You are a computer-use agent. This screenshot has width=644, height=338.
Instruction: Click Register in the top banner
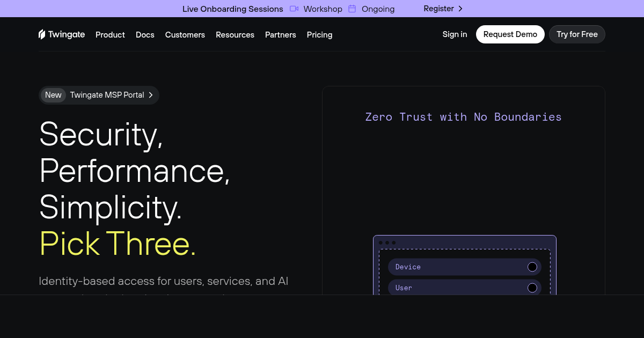click(438, 9)
